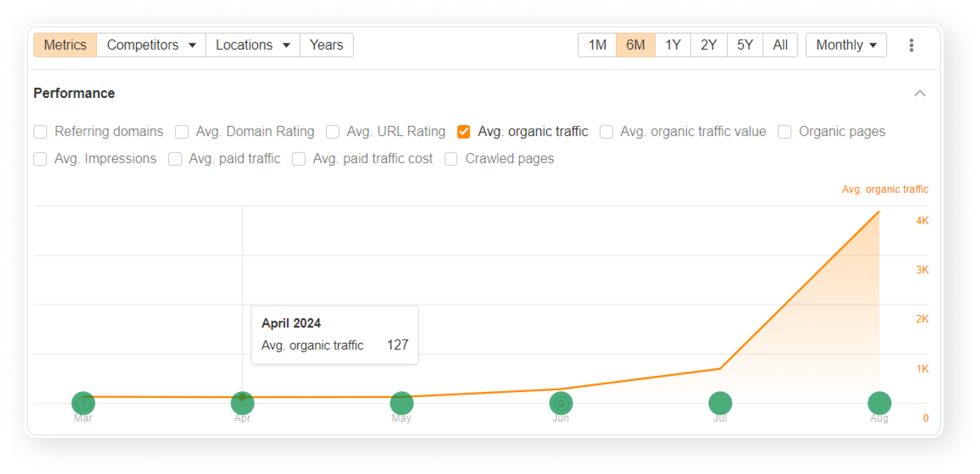Enable the Referring domains checkbox
This screenshot has height=474, width=980.
point(41,131)
